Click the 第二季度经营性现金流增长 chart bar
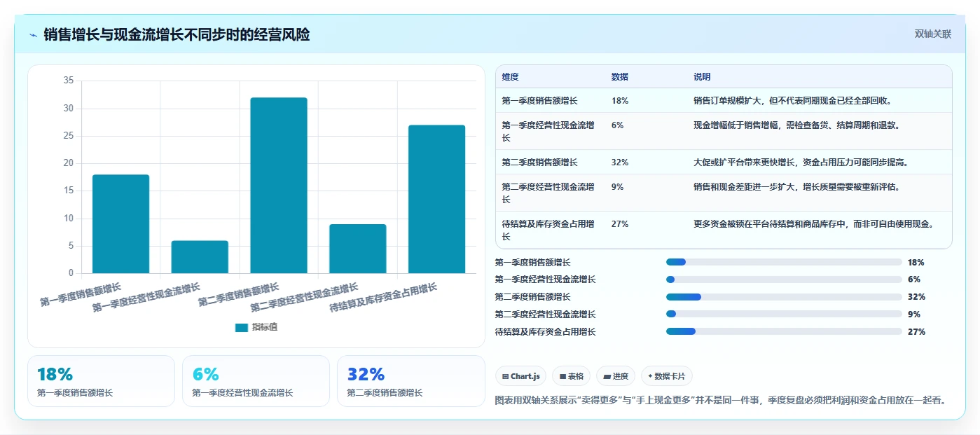 coord(357,249)
